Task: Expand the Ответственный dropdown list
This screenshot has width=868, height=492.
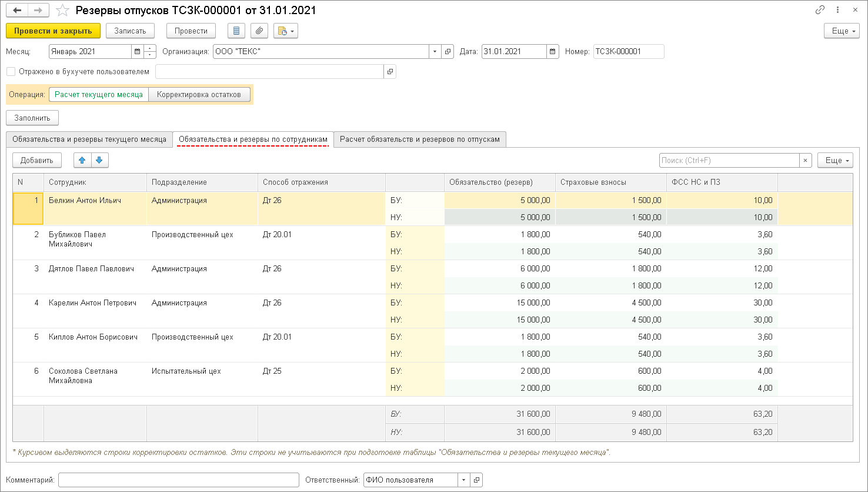Action: click(x=463, y=480)
